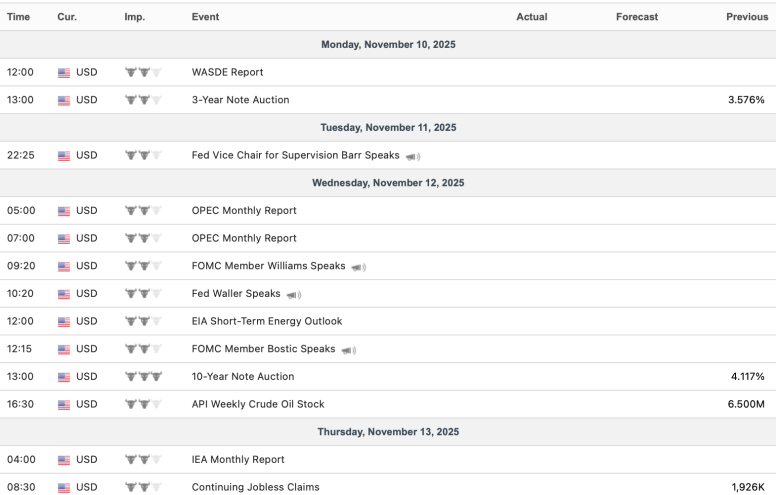This screenshot has width=776, height=495.
Task: Click the Forecast column header
Action: [637, 17]
